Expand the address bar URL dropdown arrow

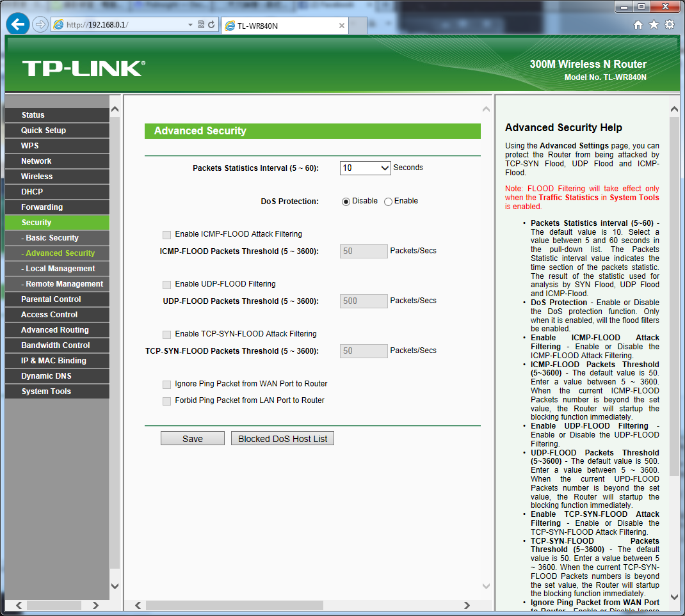pos(190,25)
